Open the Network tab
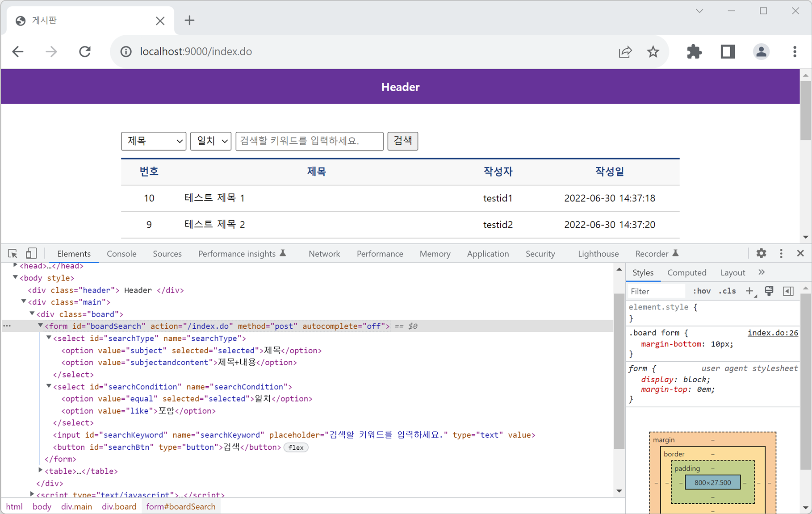The height and width of the screenshot is (514, 812). [324, 254]
